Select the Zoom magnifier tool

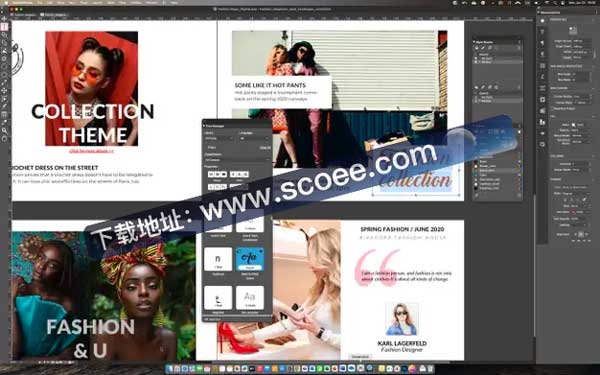[x=4, y=130]
